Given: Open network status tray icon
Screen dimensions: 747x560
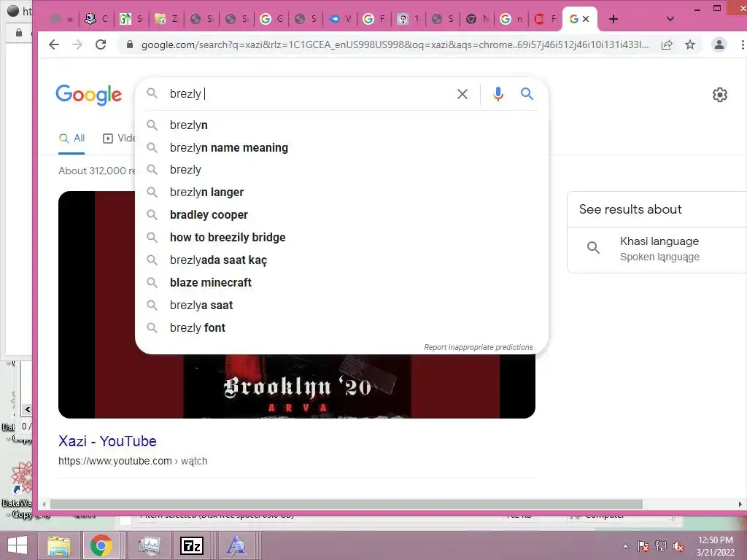Looking at the screenshot, I should pyautogui.click(x=661, y=546).
